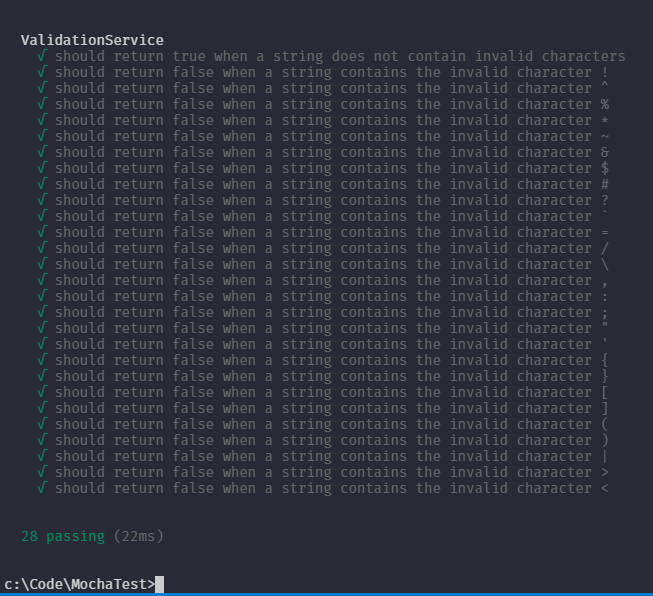
Task: Click the test line ending with invalid character (
Action: click(323, 424)
